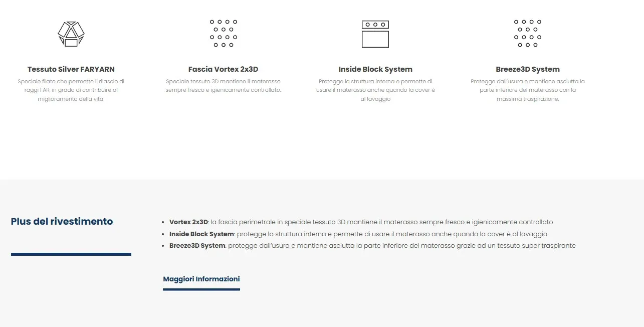The width and height of the screenshot is (644, 327).
Task: Select the Breeze3D System feature heading
Action: click(x=528, y=69)
